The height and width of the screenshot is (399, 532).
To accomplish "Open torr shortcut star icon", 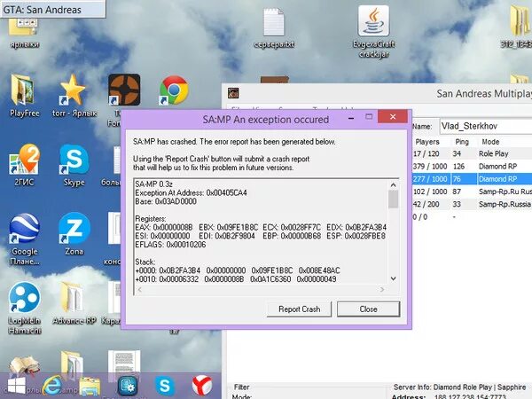I will click(x=74, y=96).
